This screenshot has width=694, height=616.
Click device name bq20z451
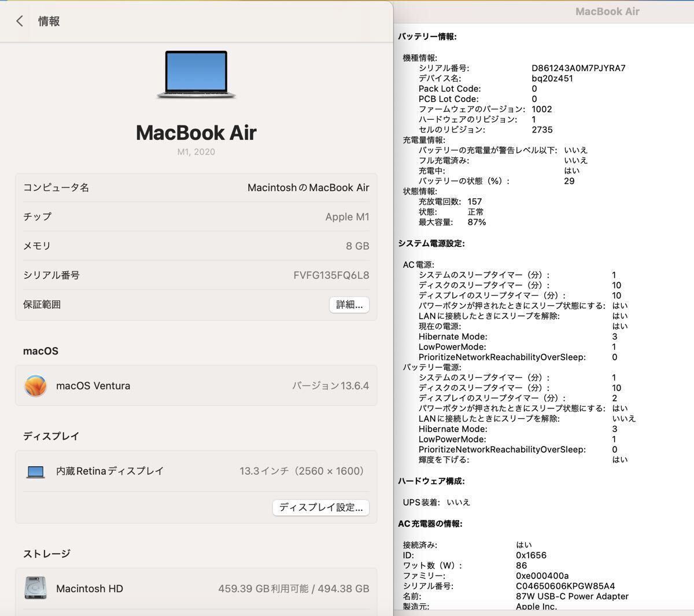click(x=552, y=79)
